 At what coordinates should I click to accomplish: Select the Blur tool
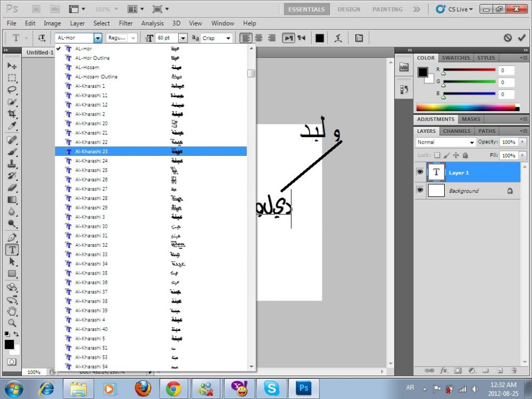tap(12, 212)
